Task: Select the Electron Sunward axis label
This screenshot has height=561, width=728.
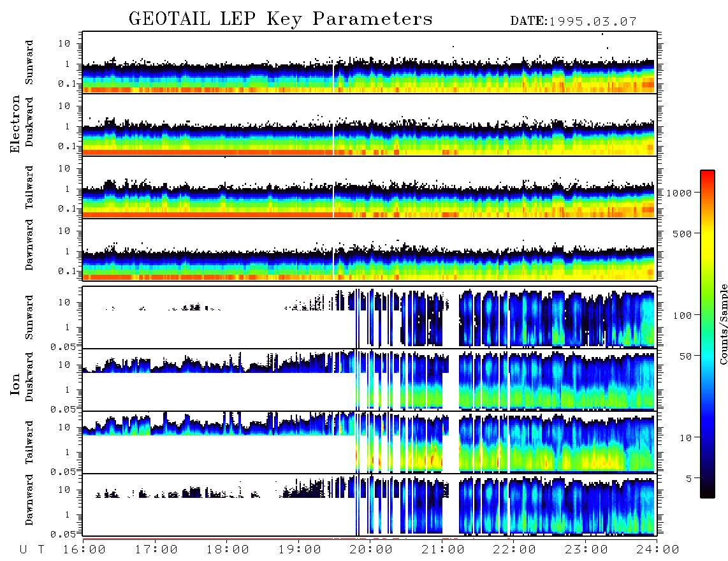Action: pyautogui.click(x=29, y=62)
